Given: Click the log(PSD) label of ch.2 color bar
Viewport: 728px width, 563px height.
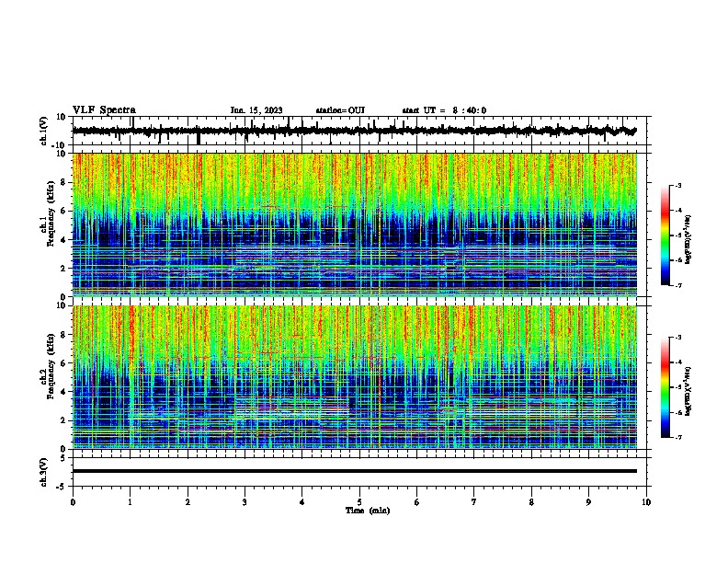Looking at the screenshot, I should click(x=688, y=391).
